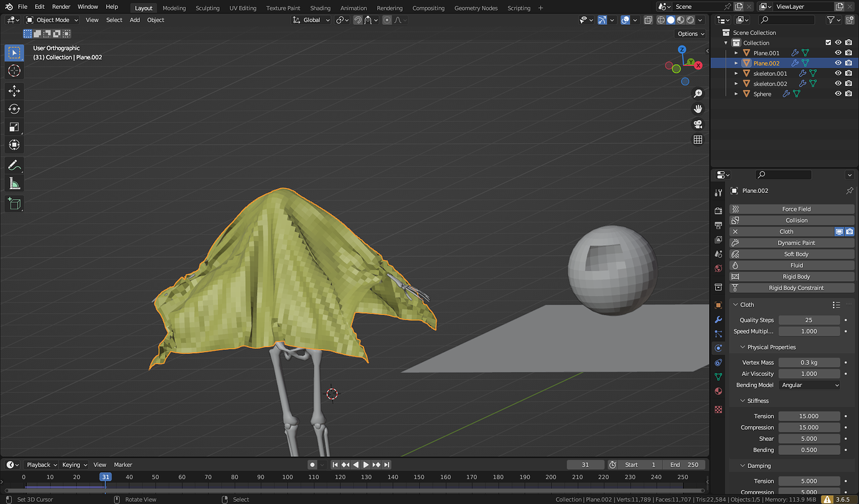Click the pan hand viewport icon

coord(698,109)
